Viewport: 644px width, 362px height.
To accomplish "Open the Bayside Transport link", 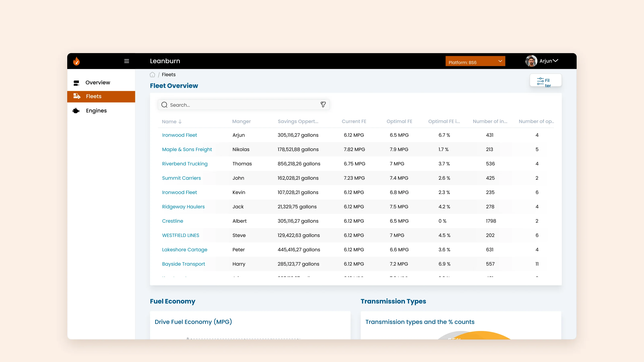I will pos(183,264).
